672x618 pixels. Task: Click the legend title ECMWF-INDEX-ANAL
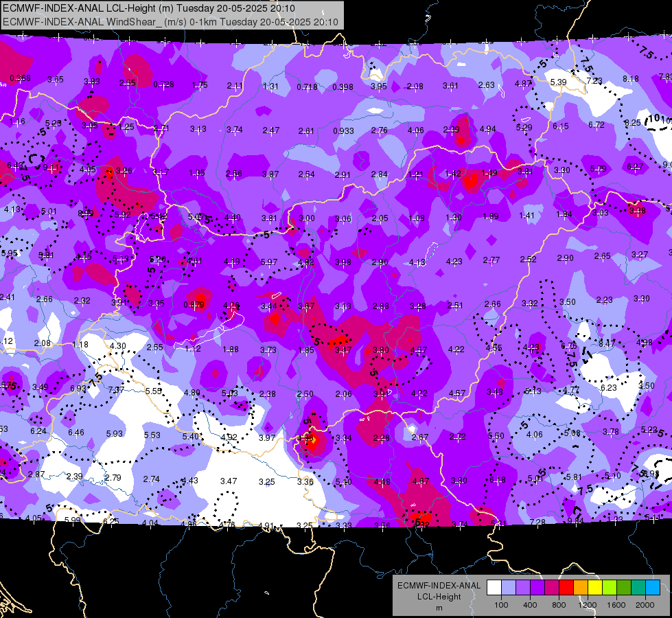[439, 586]
